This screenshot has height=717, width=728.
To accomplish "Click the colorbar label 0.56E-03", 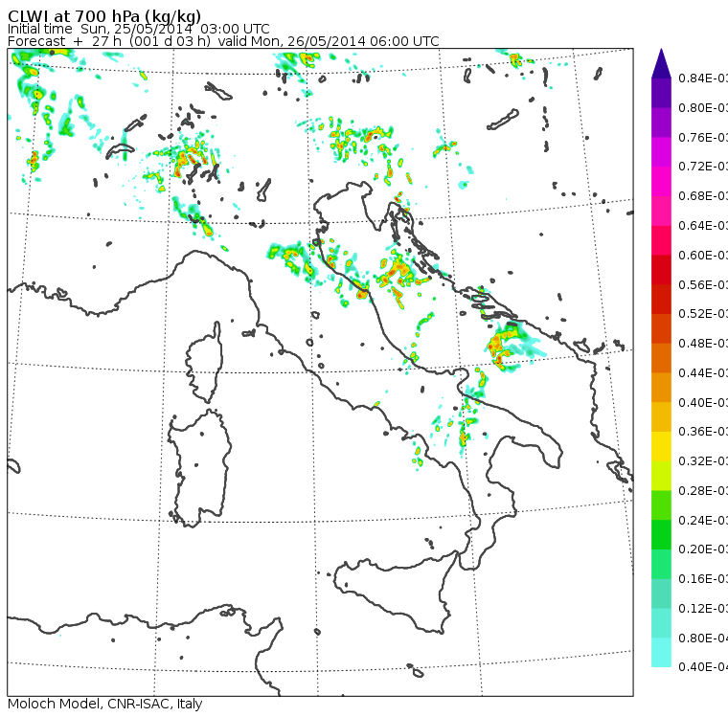I will click(x=703, y=284).
